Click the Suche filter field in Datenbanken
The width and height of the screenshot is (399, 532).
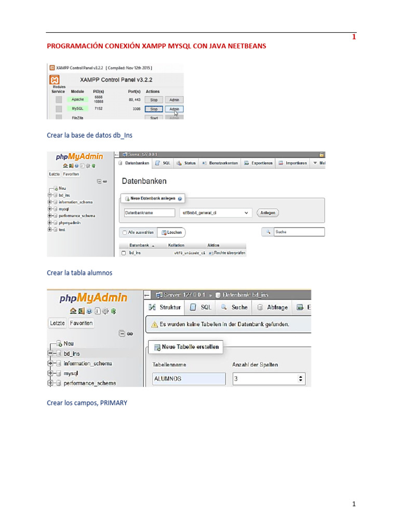coord(299,232)
